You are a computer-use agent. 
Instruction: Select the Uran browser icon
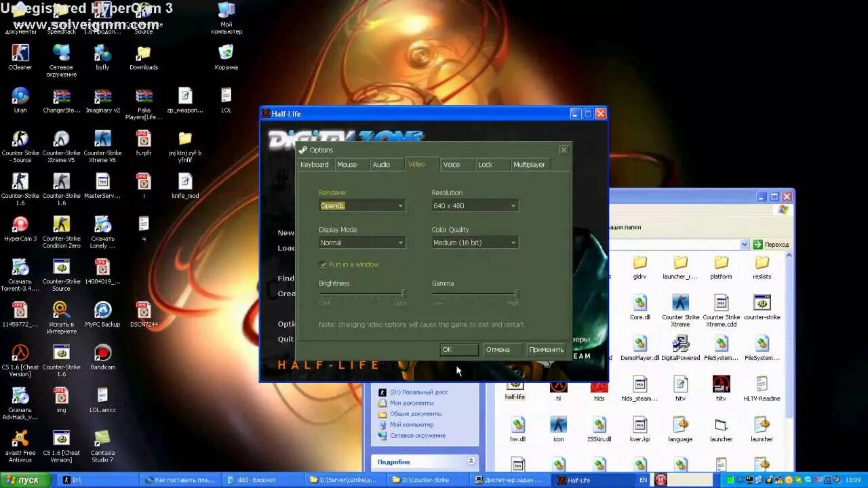click(x=20, y=100)
